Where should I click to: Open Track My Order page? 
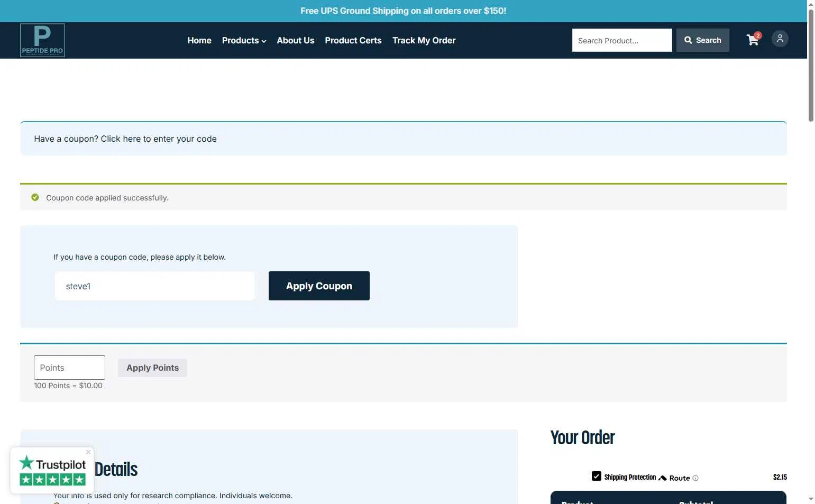click(x=424, y=40)
